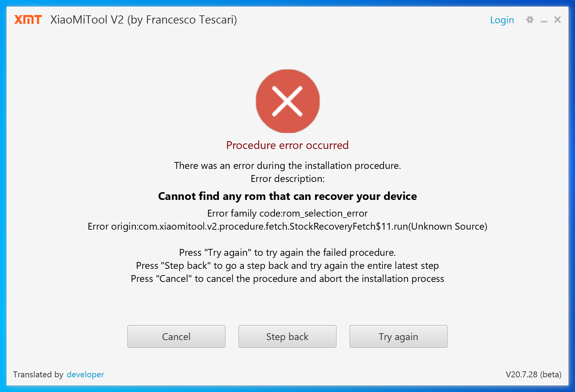Click the error family code line
Image resolution: width=575 pixels, height=392 pixels.
[x=287, y=213]
